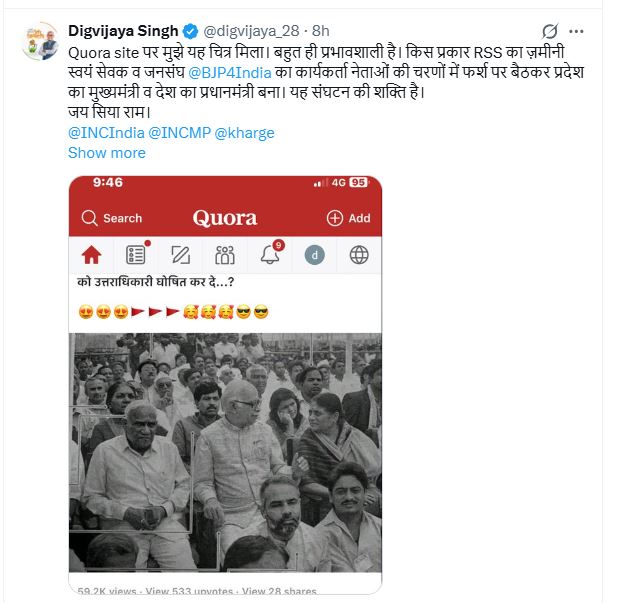Expand the tweet with Show more
624x603 pixels.
[x=106, y=152]
